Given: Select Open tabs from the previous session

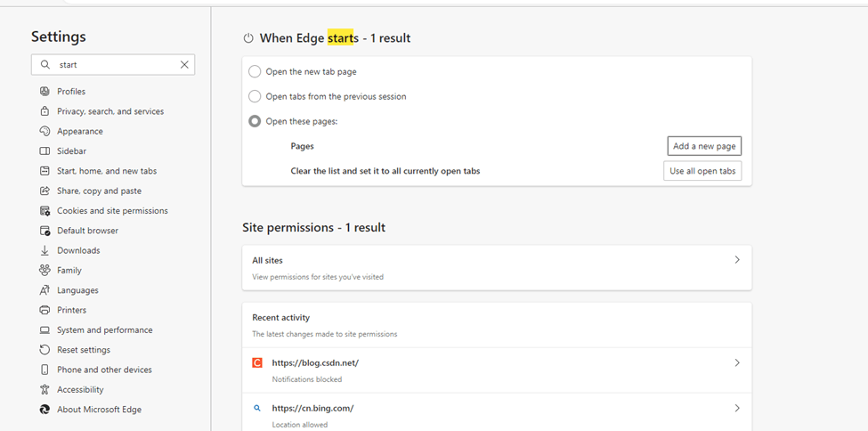Looking at the screenshot, I should [255, 96].
